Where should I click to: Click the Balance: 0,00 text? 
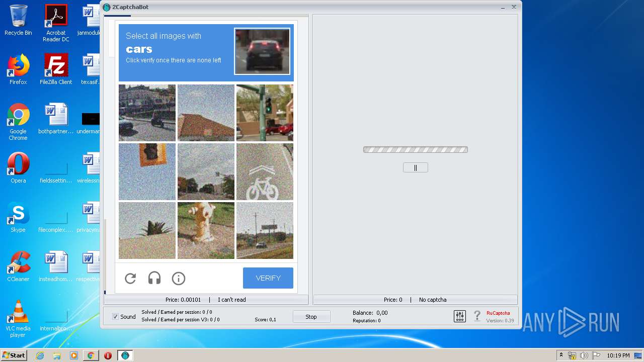[370, 313]
